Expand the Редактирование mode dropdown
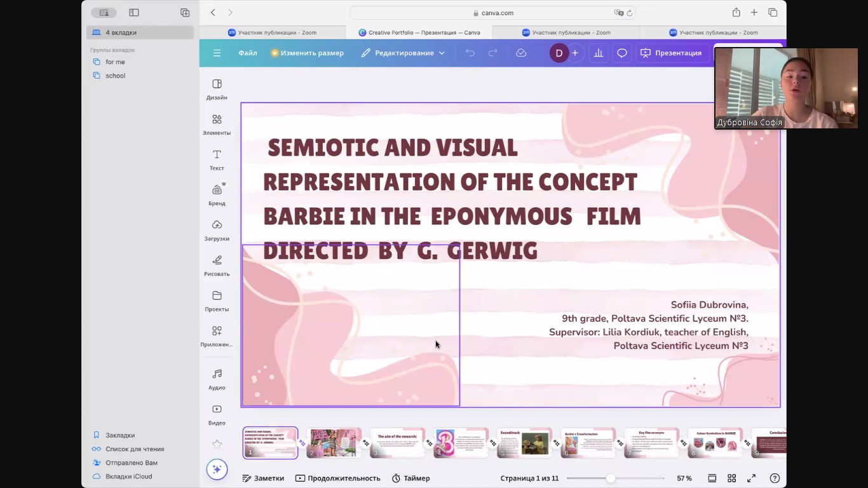Image resolution: width=868 pixels, height=488 pixels. click(x=403, y=53)
